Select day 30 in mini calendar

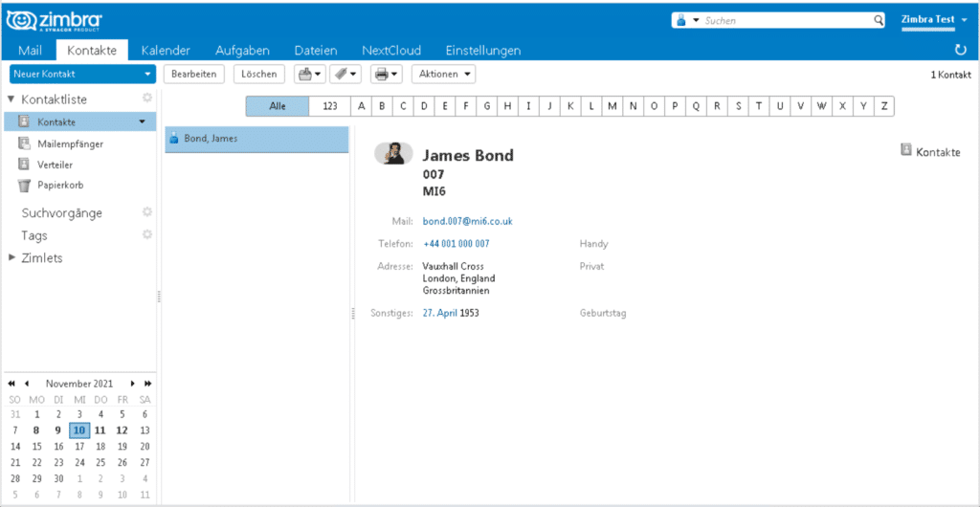tap(58, 479)
